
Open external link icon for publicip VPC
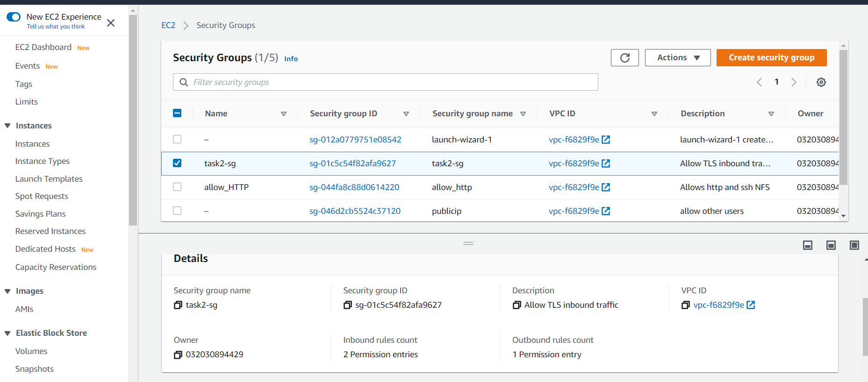point(606,211)
